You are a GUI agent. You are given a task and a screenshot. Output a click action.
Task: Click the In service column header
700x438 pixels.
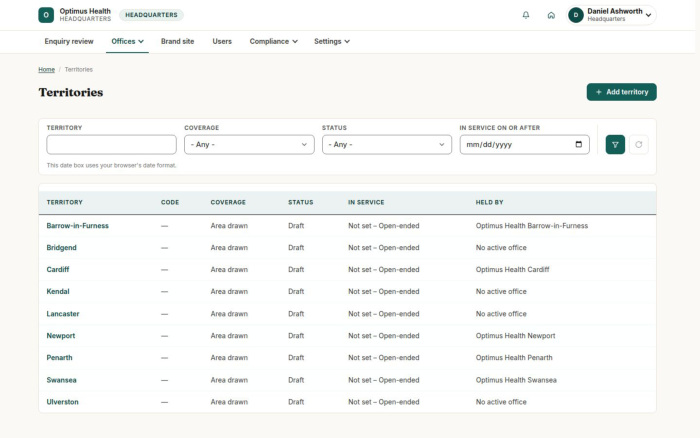coord(366,202)
